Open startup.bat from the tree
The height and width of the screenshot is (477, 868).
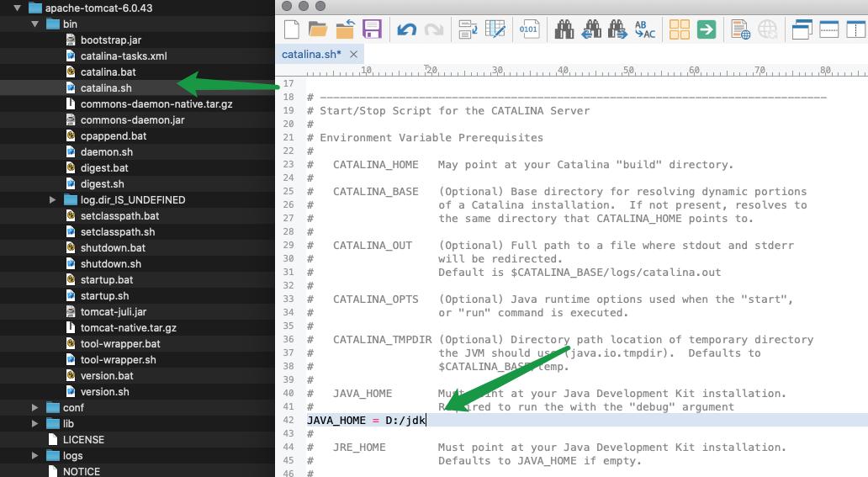(107, 280)
